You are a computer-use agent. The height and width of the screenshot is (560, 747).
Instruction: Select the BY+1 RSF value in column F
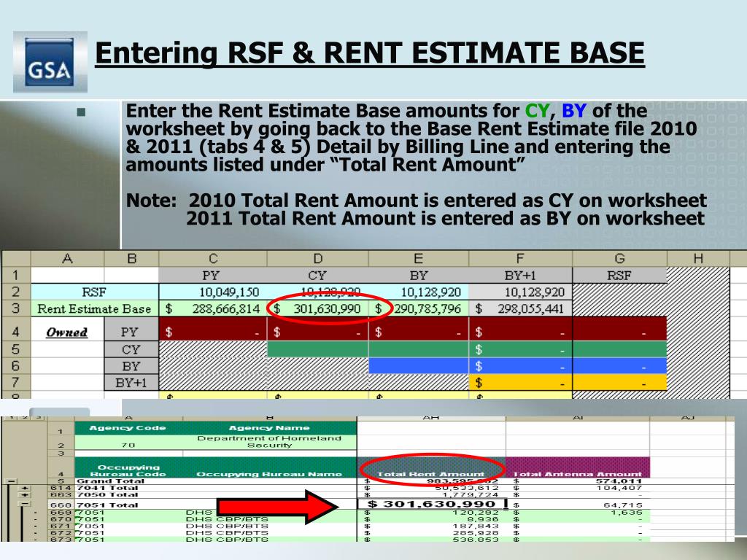click(x=521, y=292)
